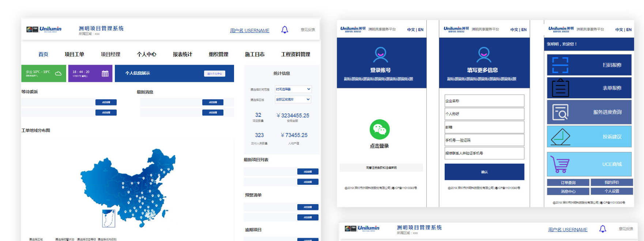Open the 项目经理 menu item

click(110, 54)
